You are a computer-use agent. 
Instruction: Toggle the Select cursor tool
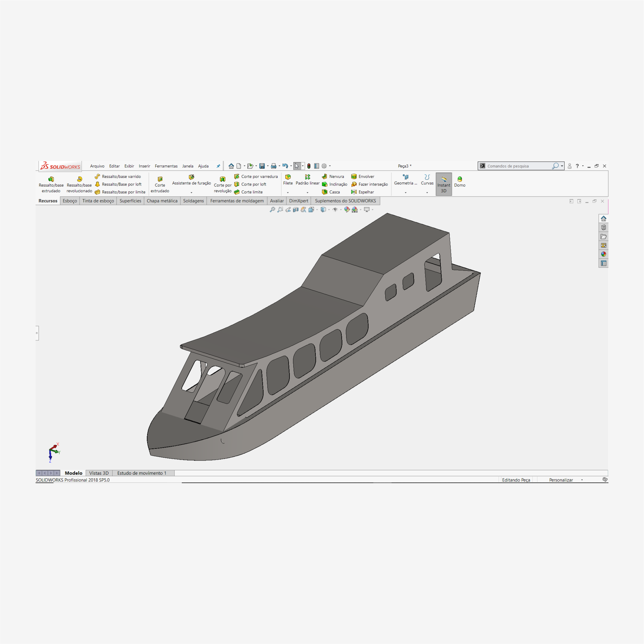pyautogui.click(x=297, y=166)
